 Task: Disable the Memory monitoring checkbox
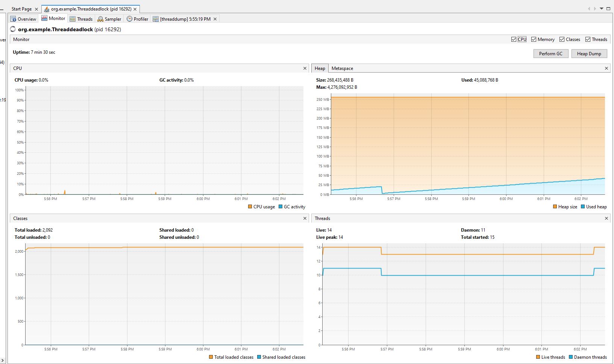(534, 39)
